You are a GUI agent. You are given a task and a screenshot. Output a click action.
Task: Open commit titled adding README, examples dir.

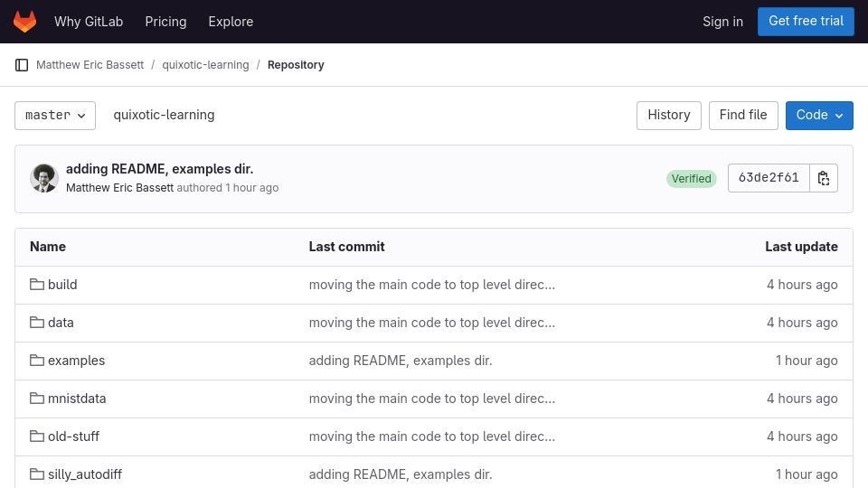tap(159, 169)
